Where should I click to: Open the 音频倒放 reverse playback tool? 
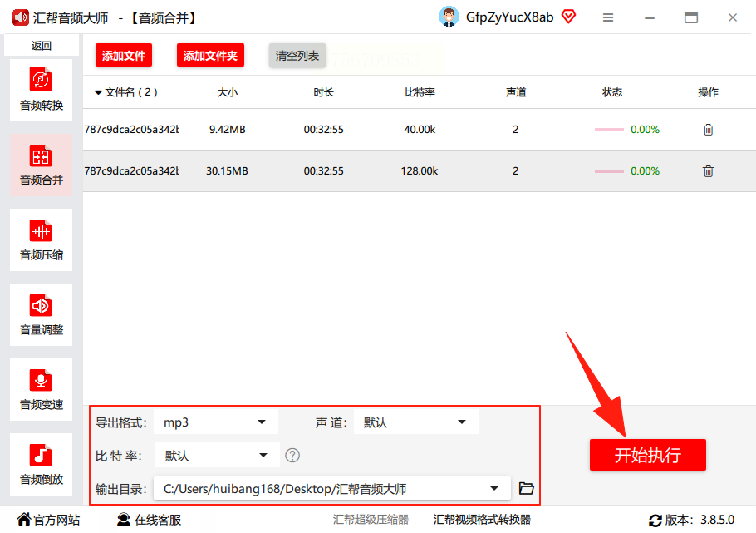pyautogui.click(x=41, y=465)
